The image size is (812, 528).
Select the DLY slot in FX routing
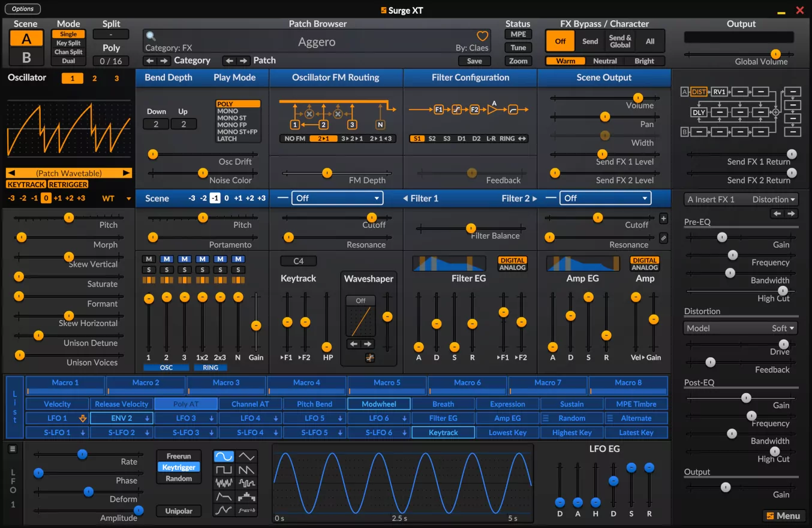pos(699,112)
